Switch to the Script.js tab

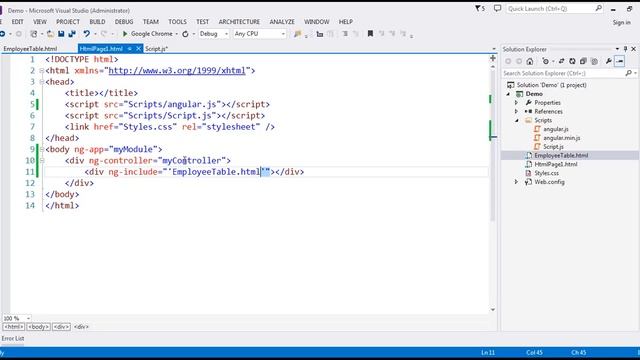coord(156,49)
